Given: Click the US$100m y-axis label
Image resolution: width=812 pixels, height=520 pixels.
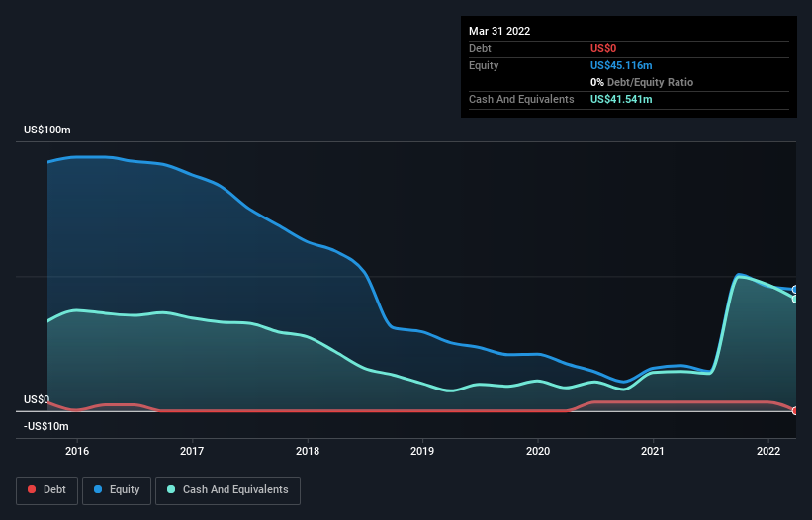Looking at the screenshot, I should tap(47, 130).
